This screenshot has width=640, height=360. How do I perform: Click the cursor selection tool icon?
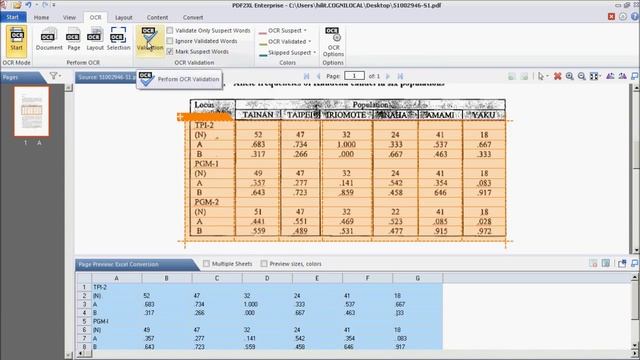[x=541, y=76]
